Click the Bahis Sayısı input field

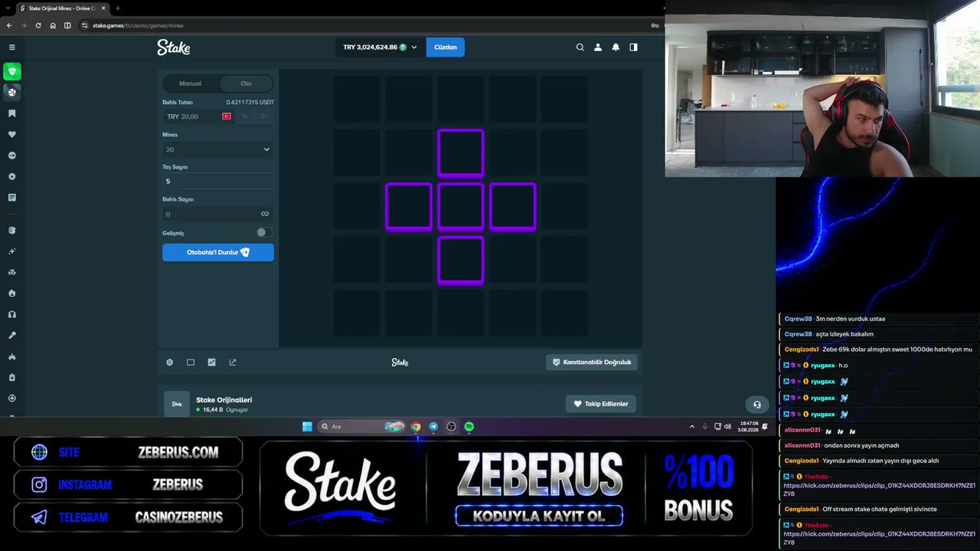(x=217, y=214)
